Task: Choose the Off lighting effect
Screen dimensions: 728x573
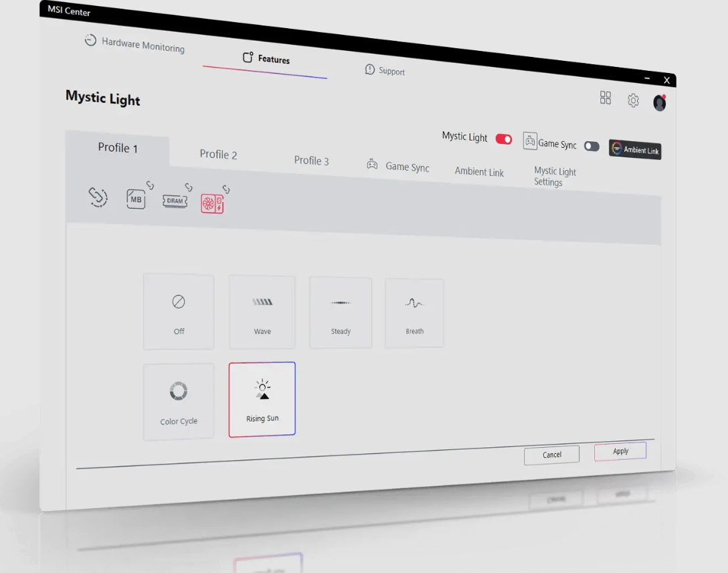Action: 179,311
